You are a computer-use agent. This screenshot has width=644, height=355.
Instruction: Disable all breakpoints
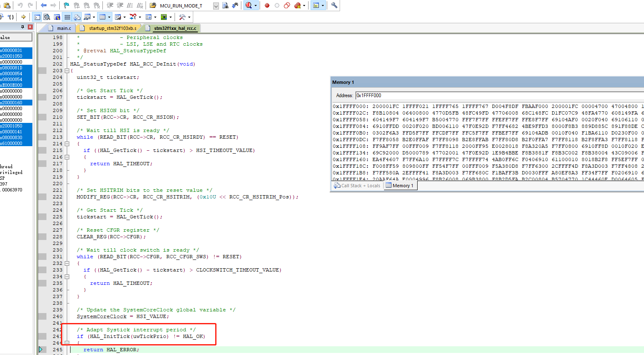point(287,5)
